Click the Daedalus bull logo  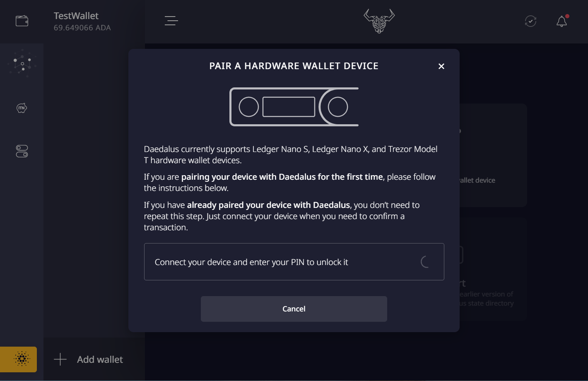[x=379, y=21]
